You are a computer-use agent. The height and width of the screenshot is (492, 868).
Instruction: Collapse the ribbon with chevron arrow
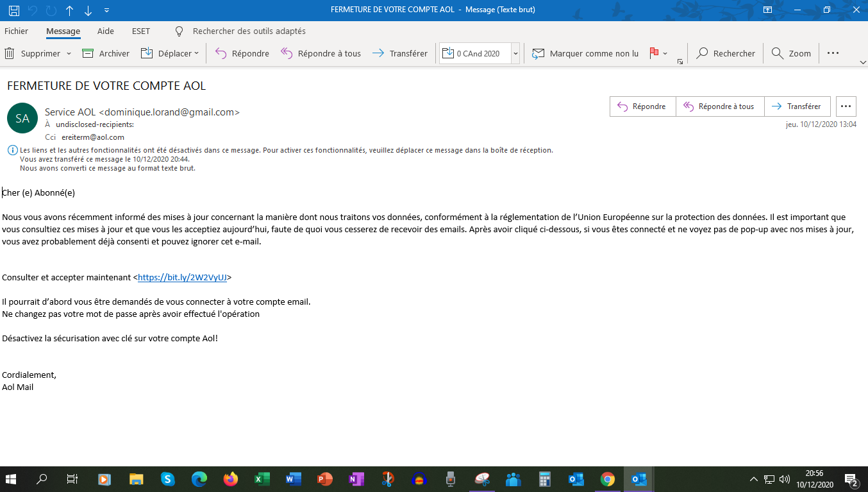[862, 62]
